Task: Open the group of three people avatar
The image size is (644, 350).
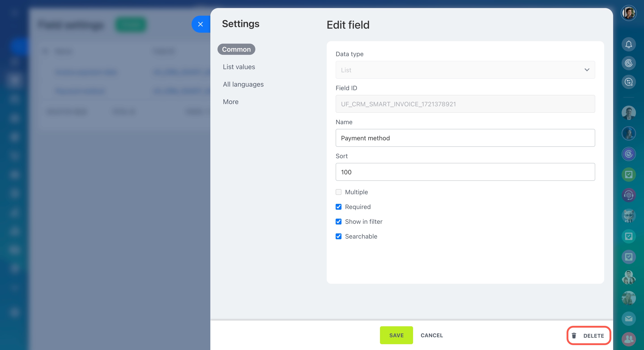Action: 629,277
